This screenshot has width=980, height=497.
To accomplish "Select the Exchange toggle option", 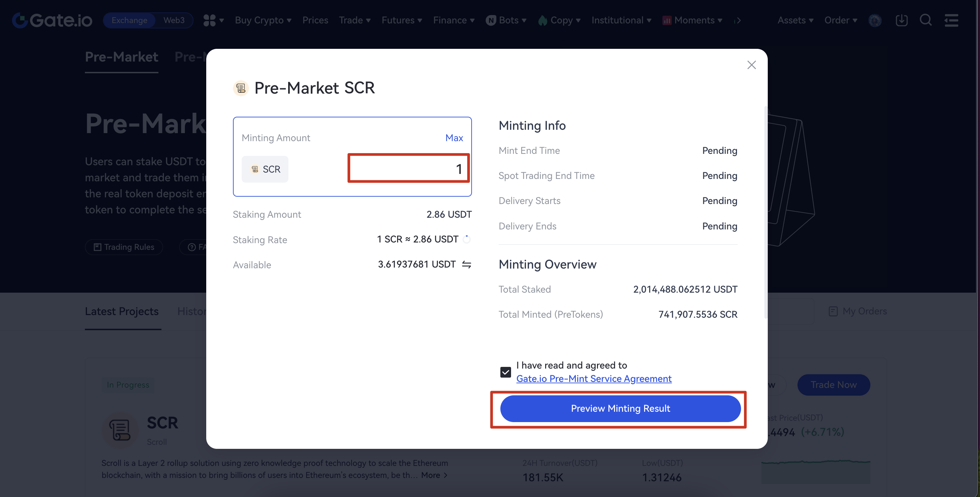I will click(129, 20).
